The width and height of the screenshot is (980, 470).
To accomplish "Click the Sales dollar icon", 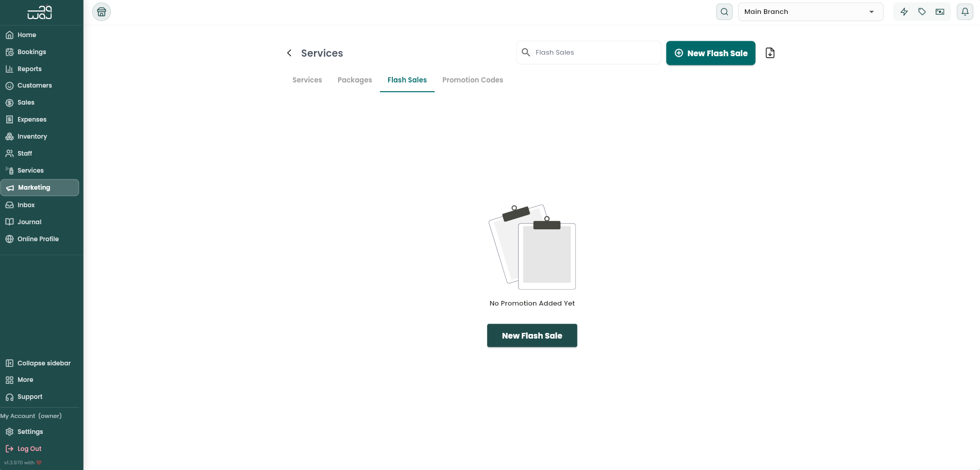I will [x=9, y=103].
